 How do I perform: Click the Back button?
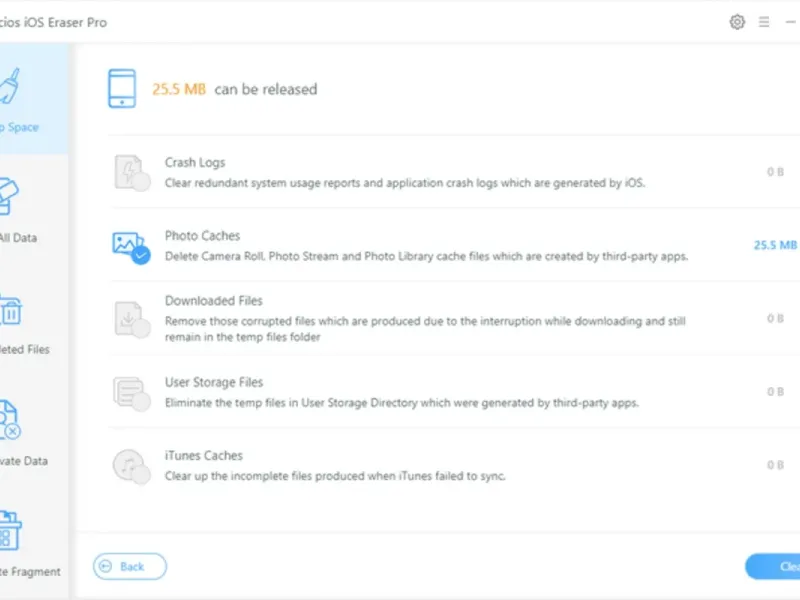click(130, 566)
